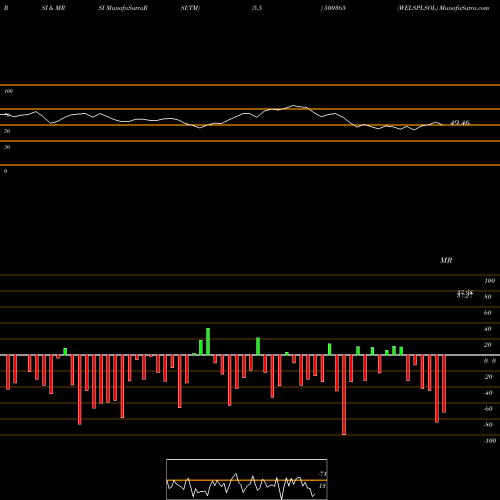Click the RSI axis label 50
This screenshot has width=500, height=500.
coord(7,131)
